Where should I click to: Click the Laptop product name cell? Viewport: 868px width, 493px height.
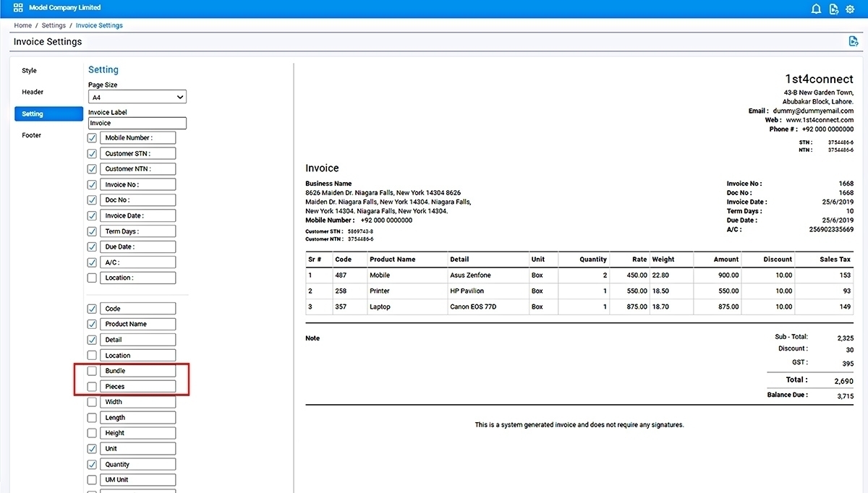pyautogui.click(x=380, y=306)
